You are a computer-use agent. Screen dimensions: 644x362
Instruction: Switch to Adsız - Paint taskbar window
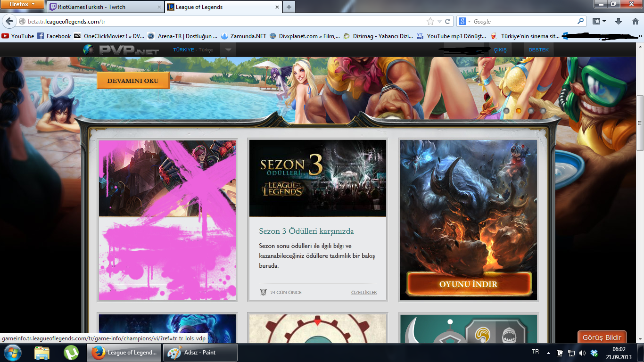[200, 353]
